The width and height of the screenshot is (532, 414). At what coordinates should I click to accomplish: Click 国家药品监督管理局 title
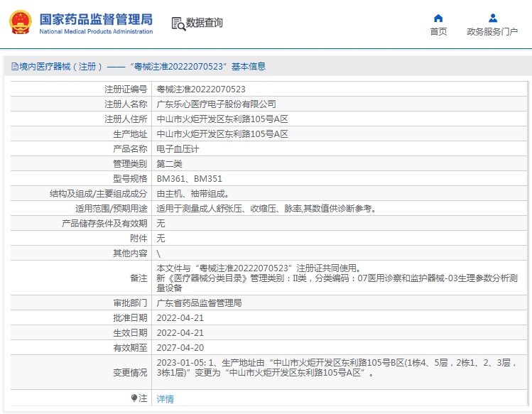click(x=96, y=19)
